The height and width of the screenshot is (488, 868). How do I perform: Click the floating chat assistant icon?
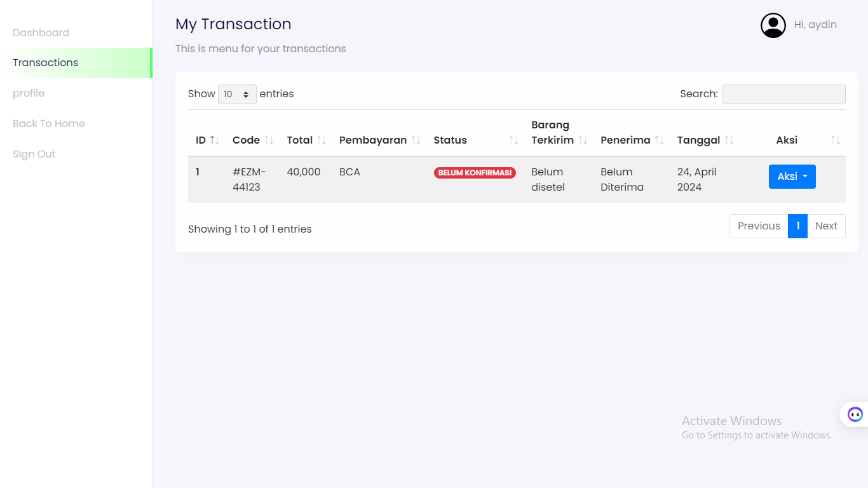click(x=855, y=414)
